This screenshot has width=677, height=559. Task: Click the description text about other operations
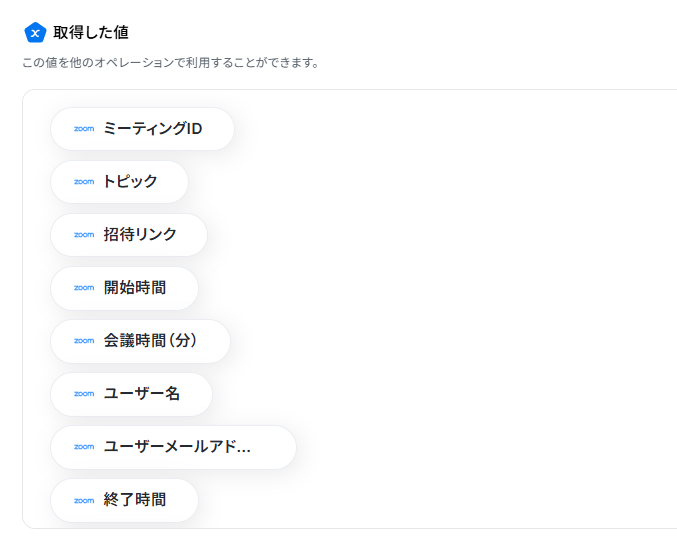[171, 63]
